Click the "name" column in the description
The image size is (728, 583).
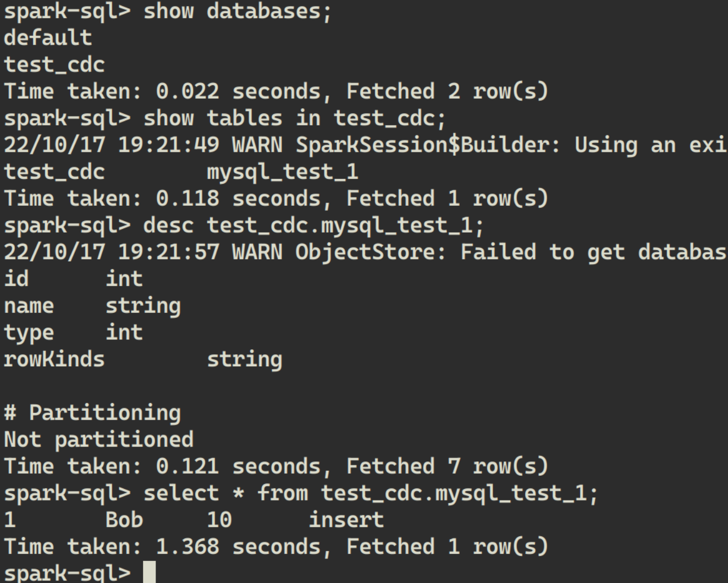(29, 306)
